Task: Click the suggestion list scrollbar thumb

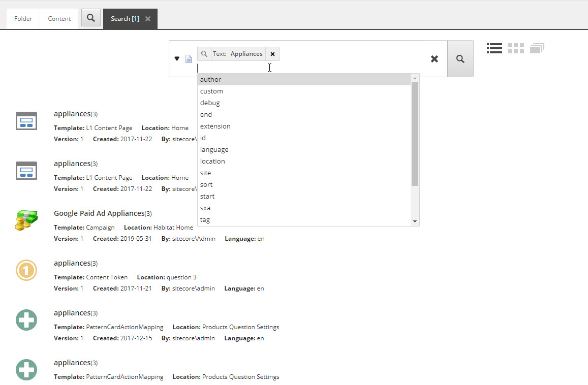Action: click(415, 134)
